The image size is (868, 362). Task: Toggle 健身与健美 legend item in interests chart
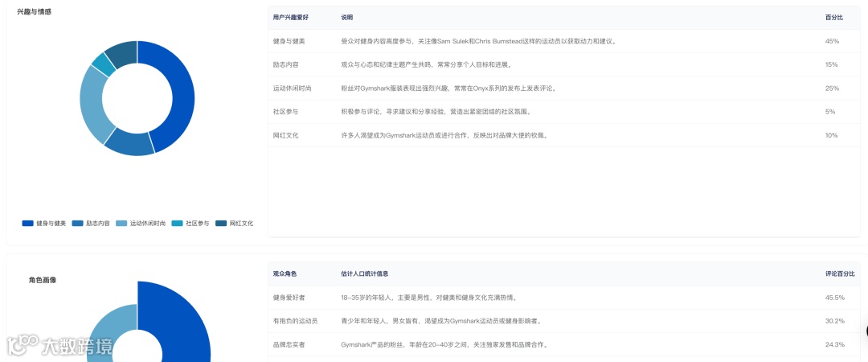43,224
